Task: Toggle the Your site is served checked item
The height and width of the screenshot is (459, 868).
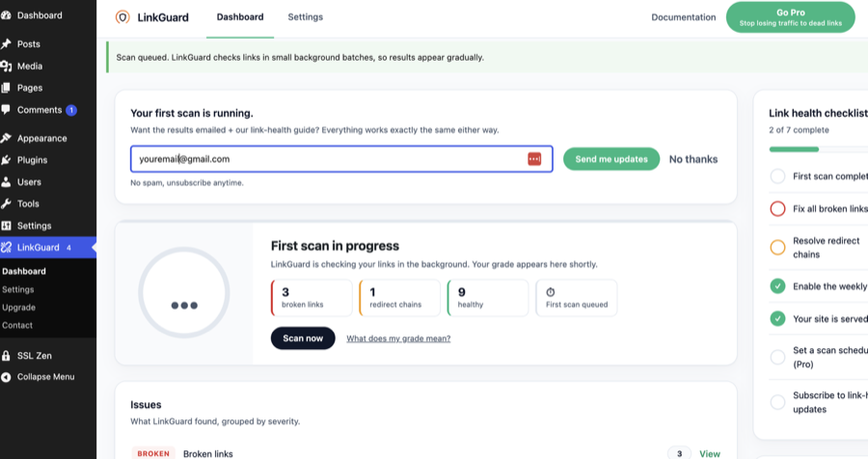Action: coord(777,319)
